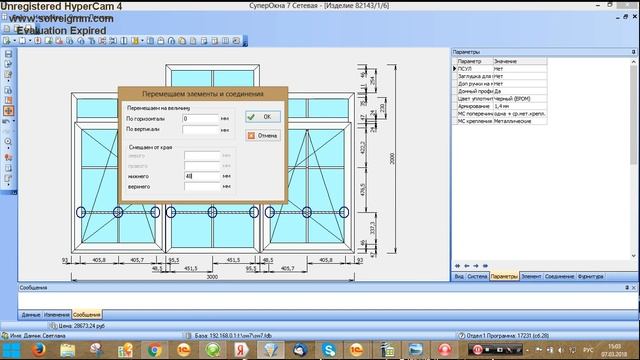Screen dimensions: 640x360
Task: Open the Изменения bottom tab
Action: coord(56,315)
